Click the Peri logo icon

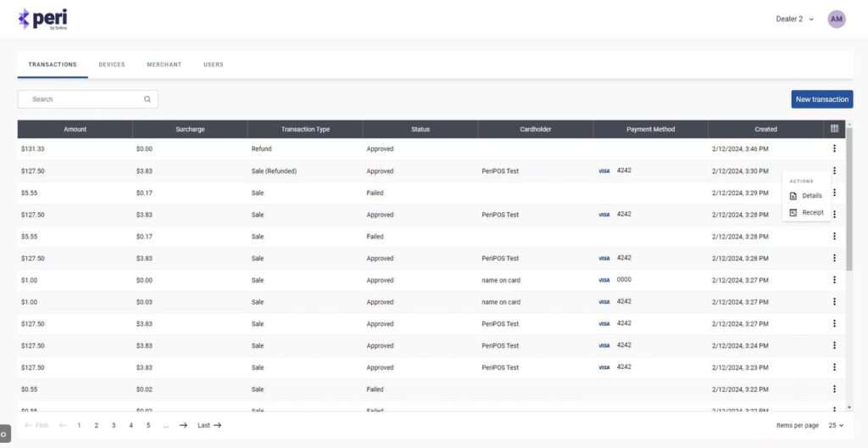(24, 19)
